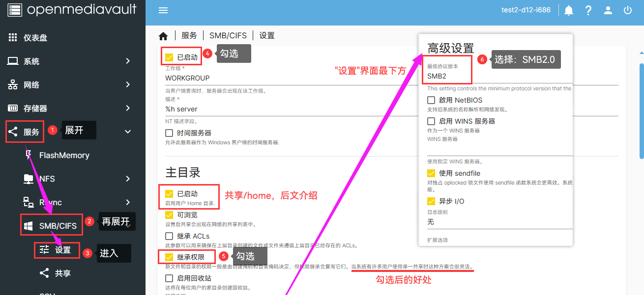Viewport: 644px width, 295px height.
Task: Click the user account icon
Action: click(608, 10)
